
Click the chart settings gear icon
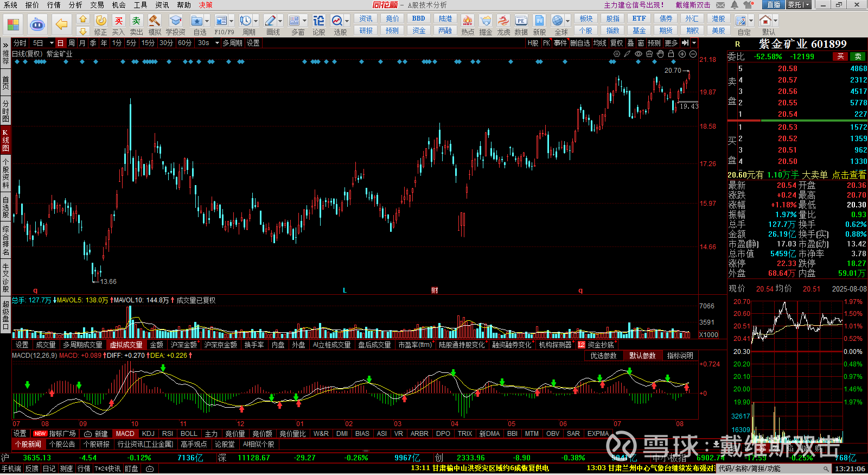(x=617, y=54)
